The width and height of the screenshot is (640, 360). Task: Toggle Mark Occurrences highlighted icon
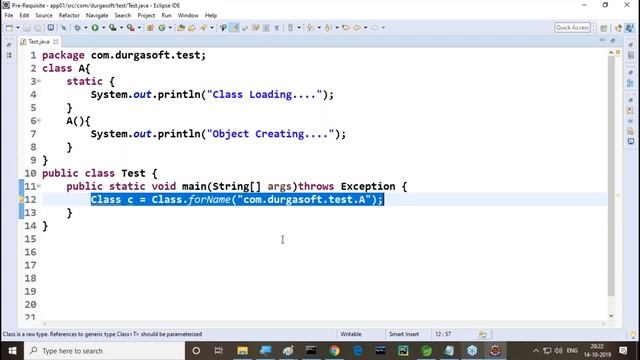coord(235,28)
